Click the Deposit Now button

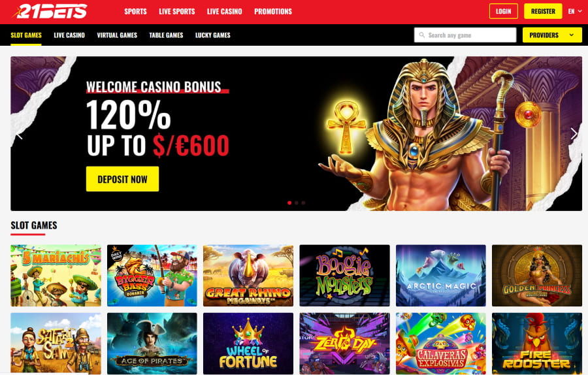pos(122,179)
